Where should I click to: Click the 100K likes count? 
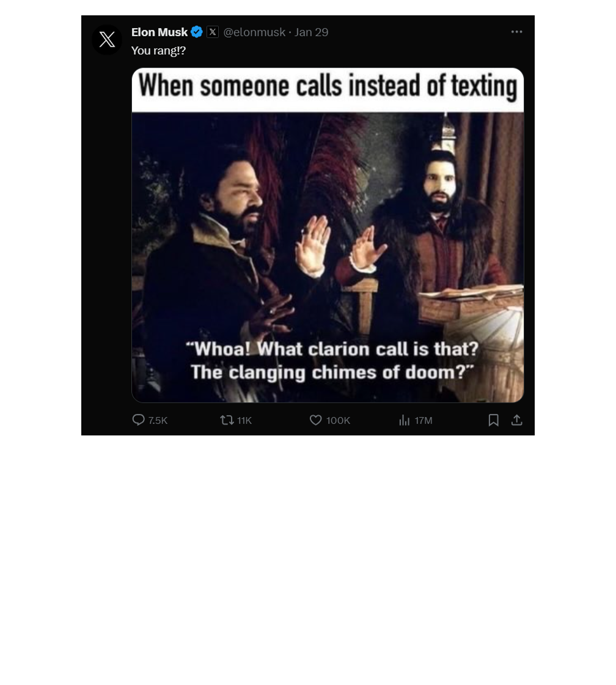click(x=339, y=420)
